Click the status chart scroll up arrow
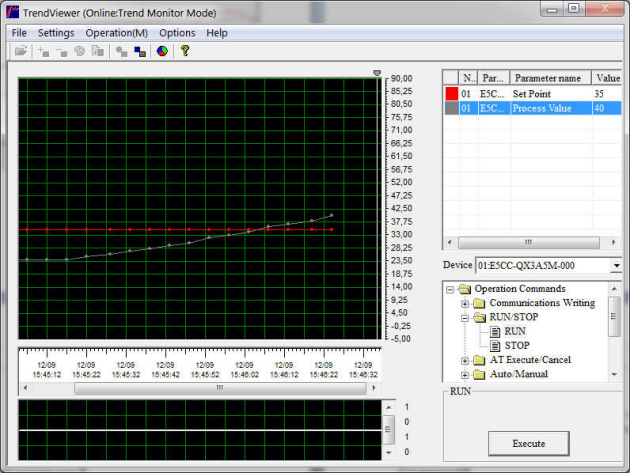This screenshot has width=630, height=473. coord(389,407)
